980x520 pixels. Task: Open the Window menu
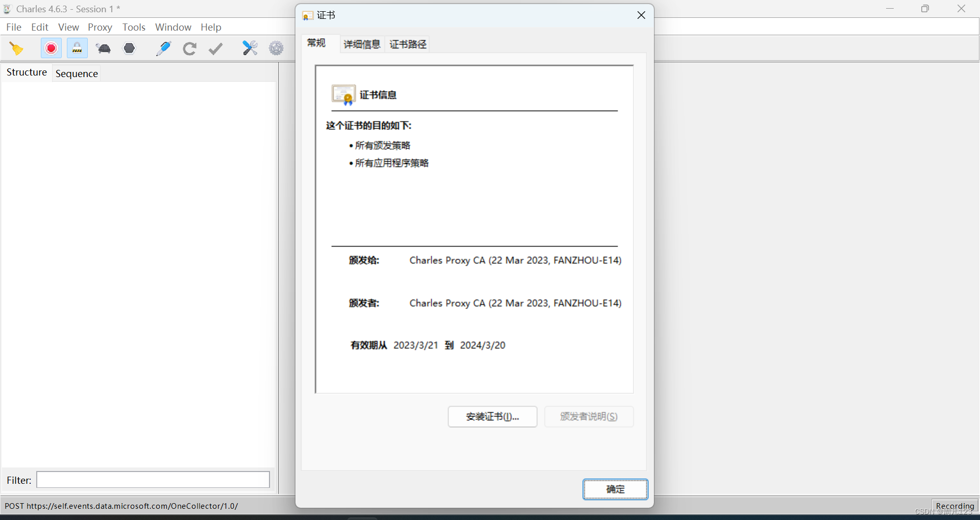pos(173,27)
